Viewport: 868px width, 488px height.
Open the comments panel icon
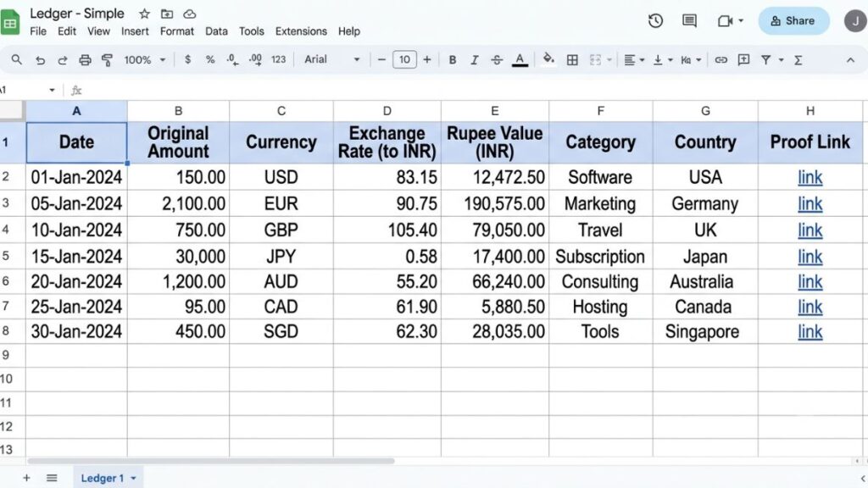click(x=689, y=21)
